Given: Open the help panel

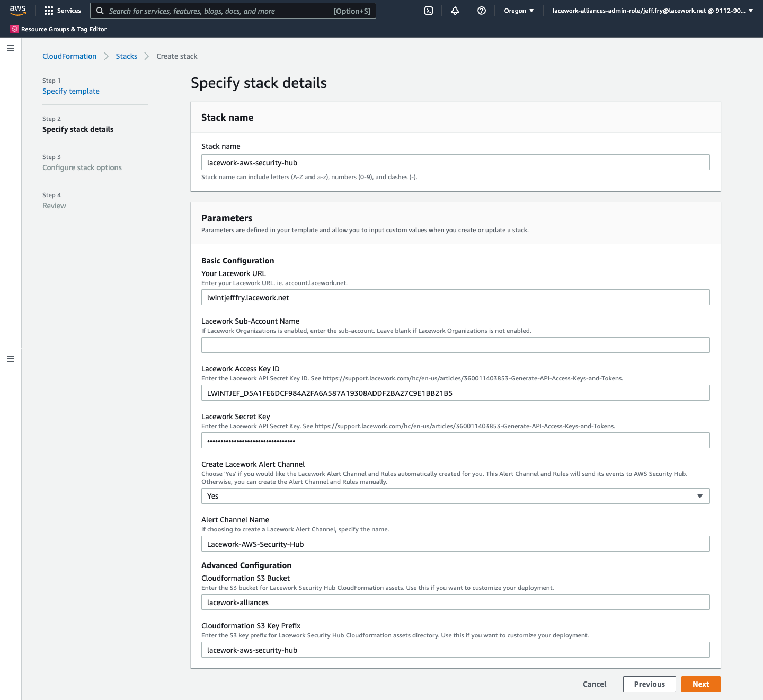Looking at the screenshot, I should 481,10.
